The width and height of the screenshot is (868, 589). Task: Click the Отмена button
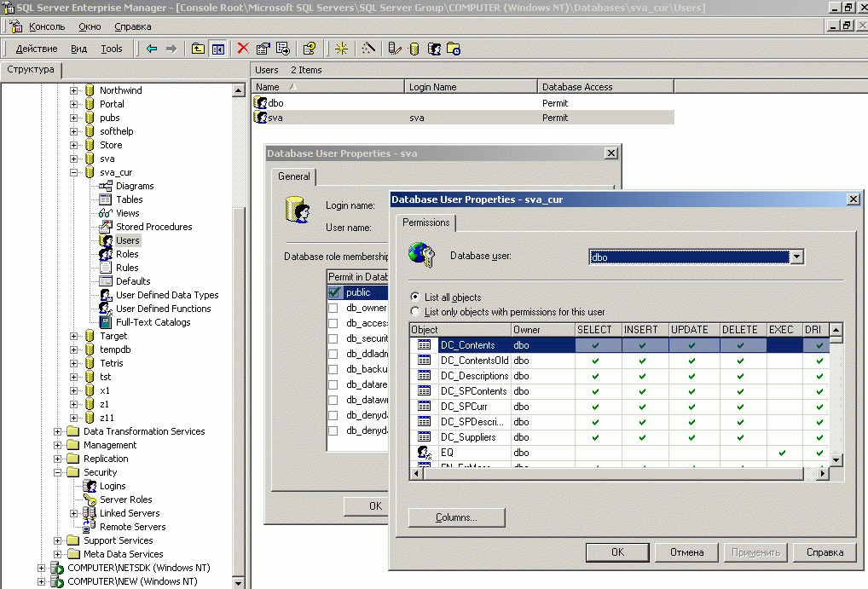point(686,551)
